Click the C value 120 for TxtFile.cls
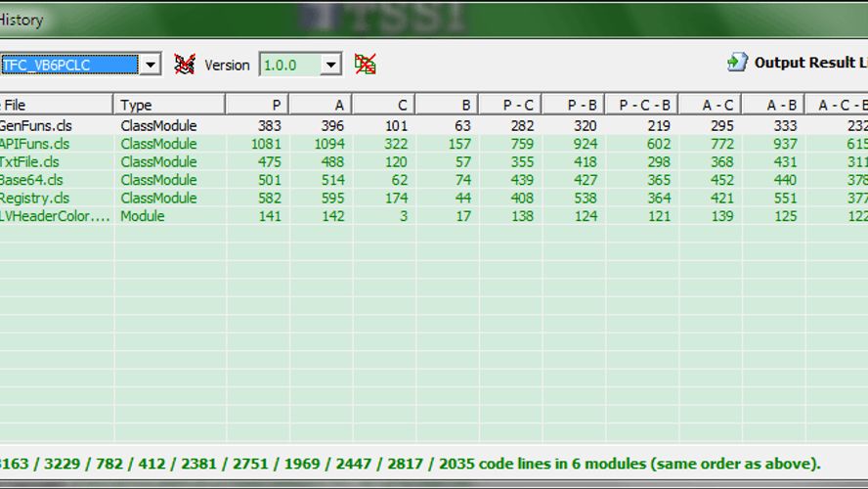 (x=396, y=162)
